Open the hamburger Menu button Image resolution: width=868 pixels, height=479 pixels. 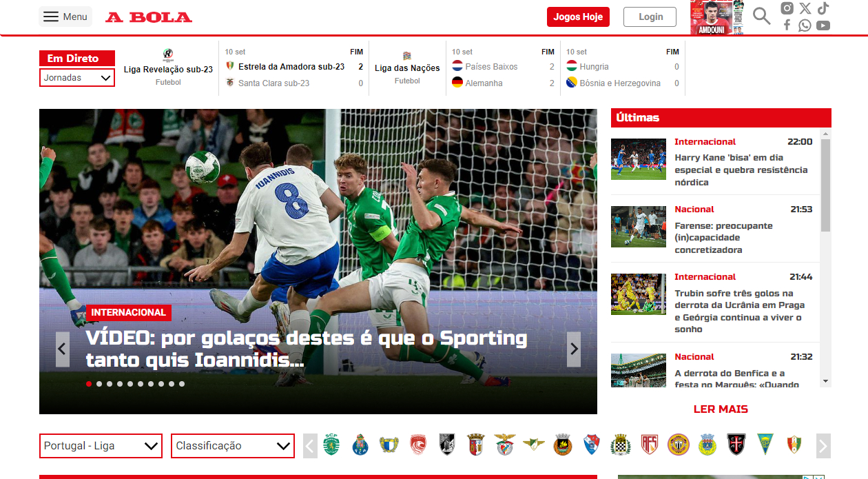[x=65, y=17]
